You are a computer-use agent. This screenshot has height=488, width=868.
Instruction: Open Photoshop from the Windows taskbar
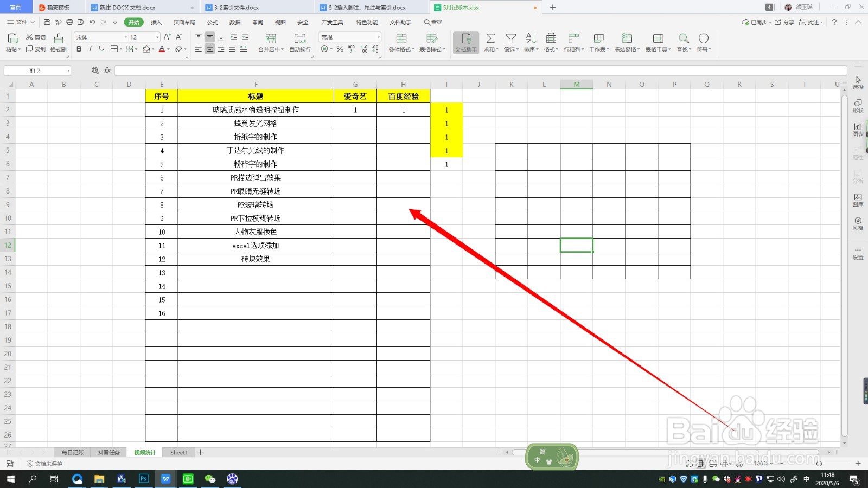144,479
